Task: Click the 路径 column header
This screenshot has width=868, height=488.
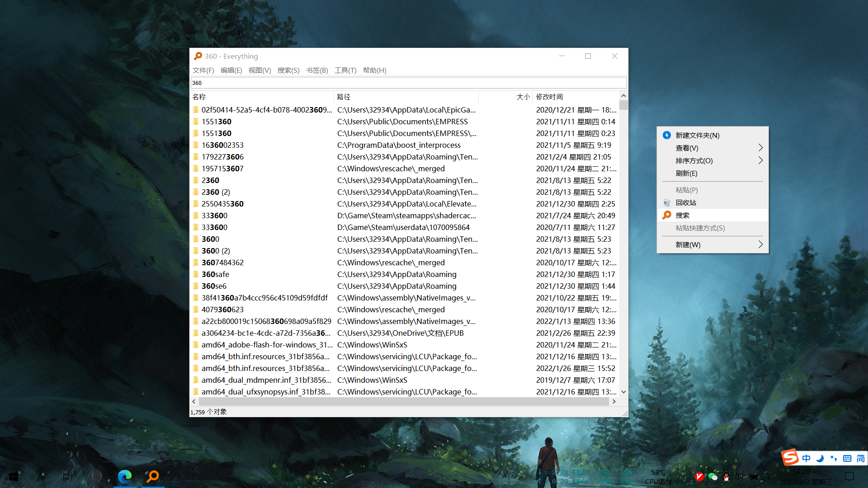Action: pos(344,97)
